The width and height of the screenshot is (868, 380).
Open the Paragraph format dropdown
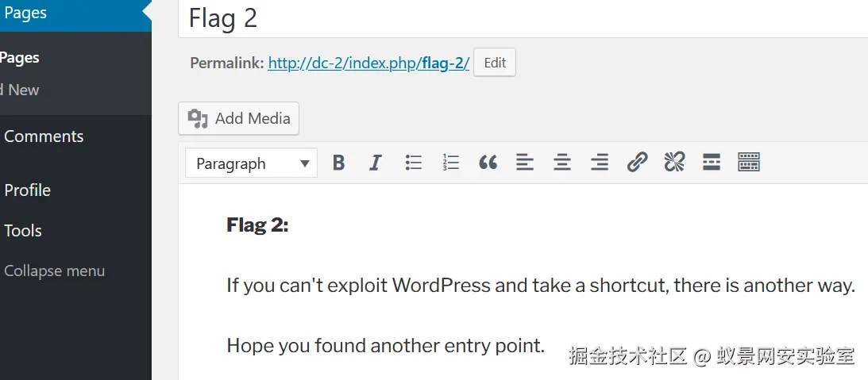click(251, 163)
